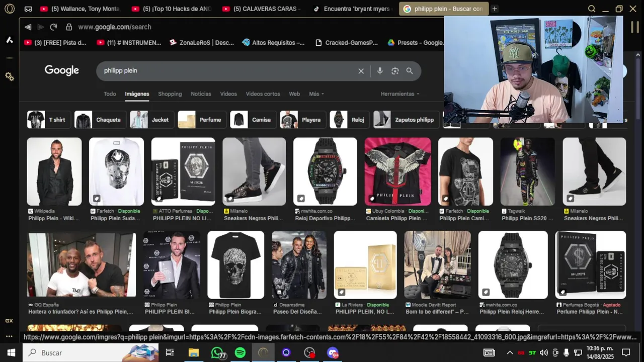
Task: Open Spotify from the taskbar
Action: [x=240, y=353]
